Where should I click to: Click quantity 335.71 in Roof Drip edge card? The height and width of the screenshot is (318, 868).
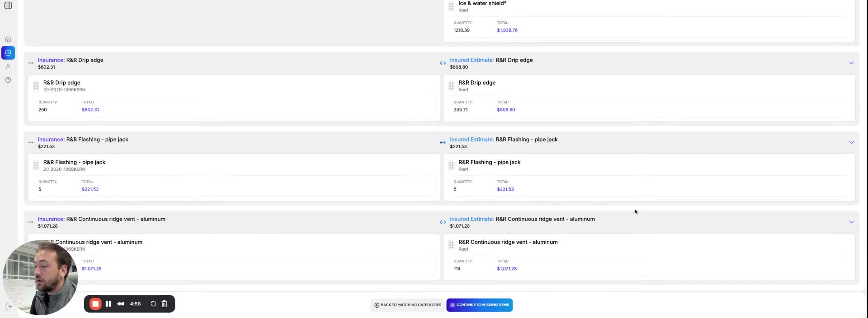461,110
